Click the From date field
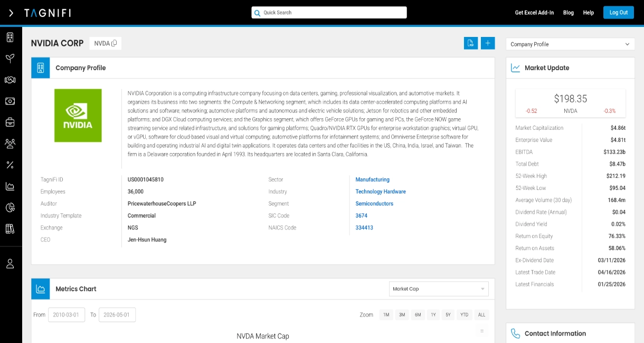This screenshot has width=644, height=343. (67, 315)
